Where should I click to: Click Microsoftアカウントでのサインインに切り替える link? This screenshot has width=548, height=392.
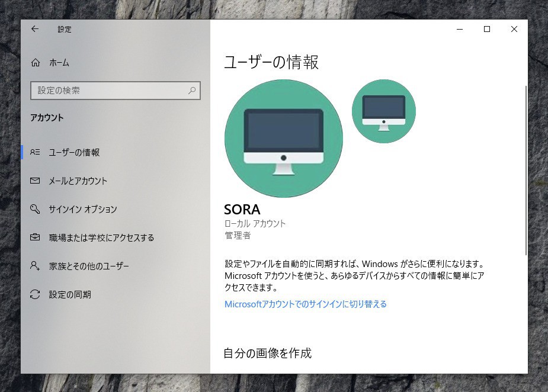pyautogui.click(x=306, y=304)
